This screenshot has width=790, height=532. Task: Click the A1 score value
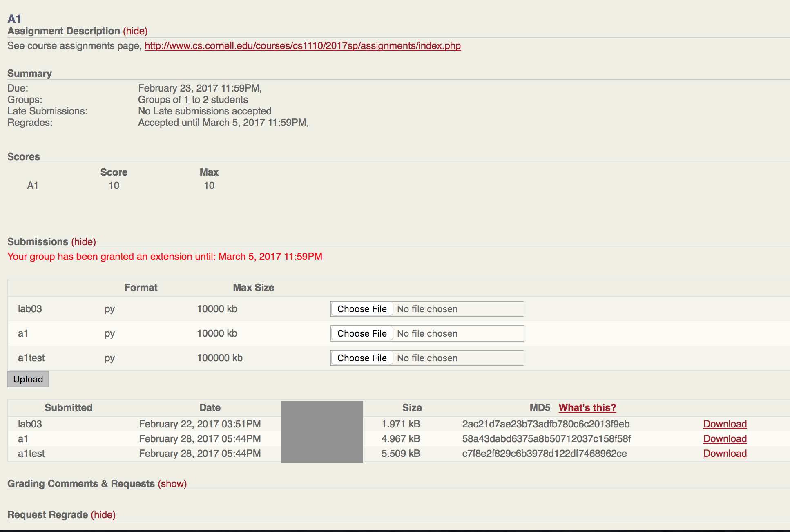click(114, 186)
